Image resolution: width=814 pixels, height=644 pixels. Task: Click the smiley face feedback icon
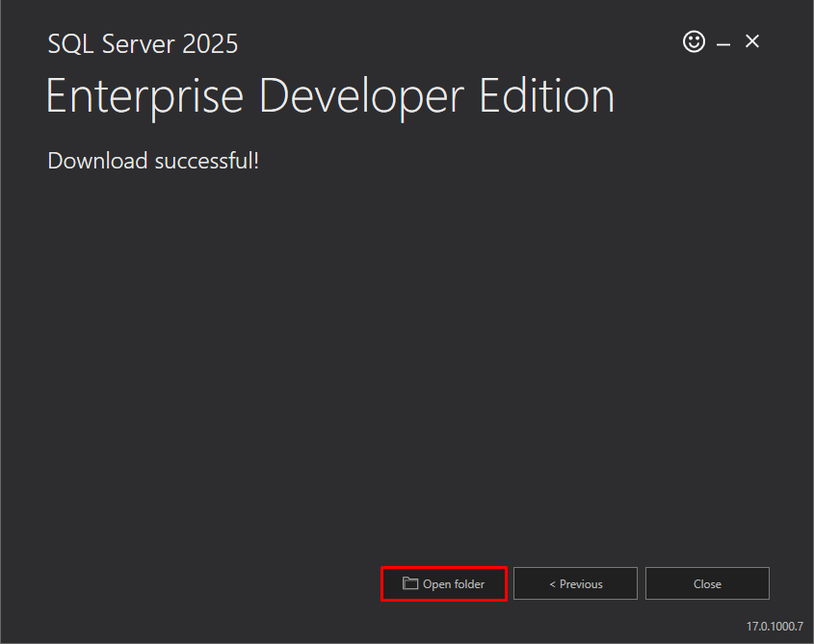click(x=694, y=41)
